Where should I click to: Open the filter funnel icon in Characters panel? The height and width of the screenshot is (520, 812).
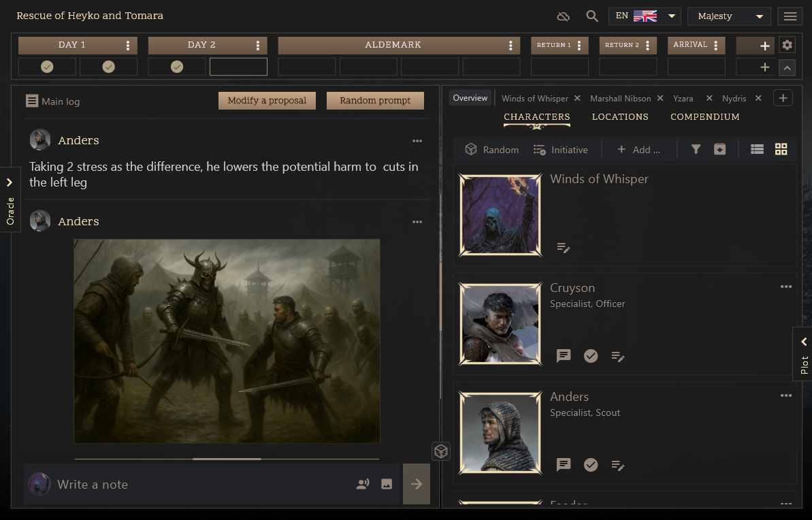tap(696, 148)
